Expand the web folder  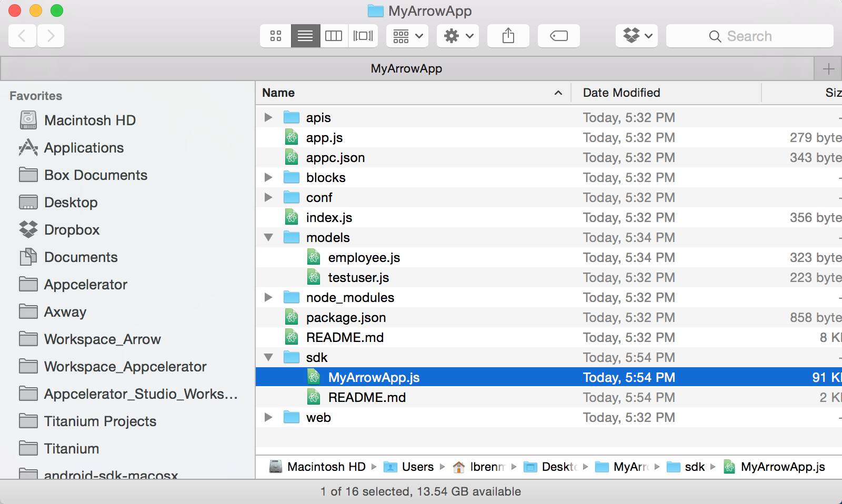[x=268, y=417]
